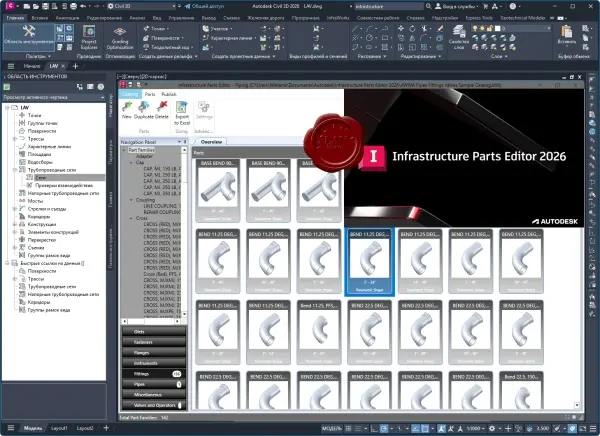
Task: Click the Civil 3D application menu logo
Action: [x=10, y=6]
